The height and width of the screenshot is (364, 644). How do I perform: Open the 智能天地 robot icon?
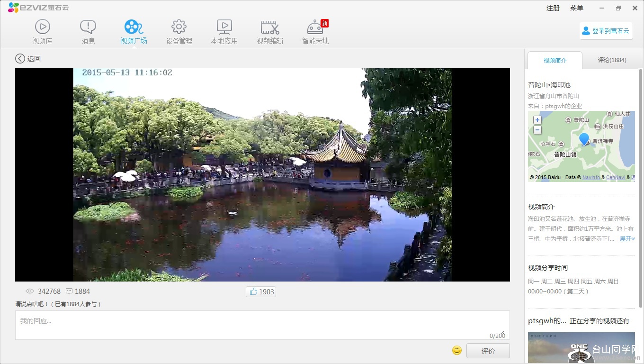point(315,27)
